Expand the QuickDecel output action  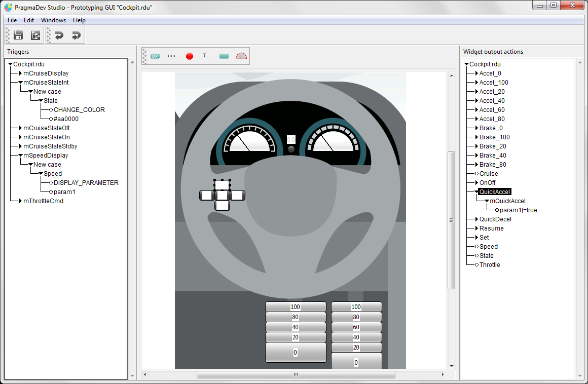pyautogui.click(x=476, y=219)
